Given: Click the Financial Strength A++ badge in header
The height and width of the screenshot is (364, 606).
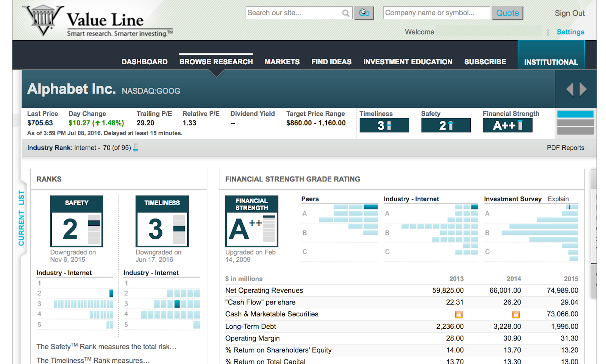Looking at the screenshot, I should (x=508, y=125).
